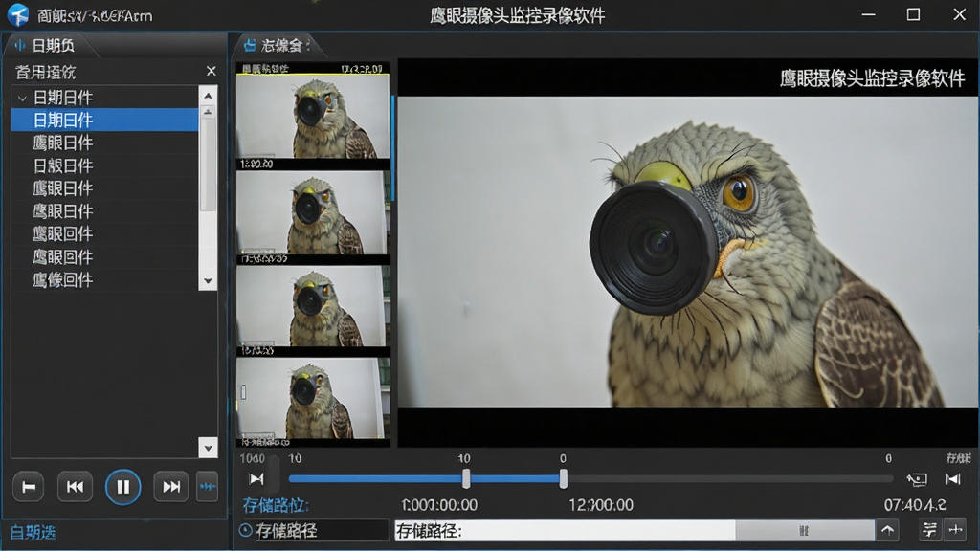The image size is (980, 551).
Task: Click the scroll-down arrow of file list
Action: pos(208,281)
